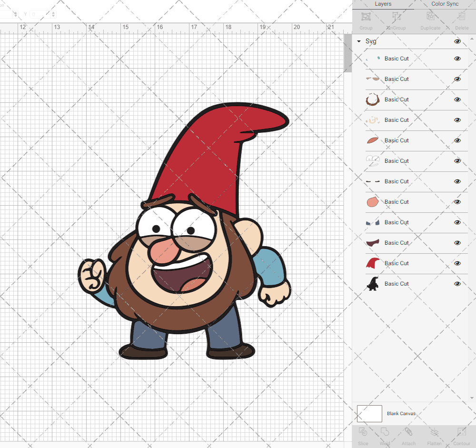Hide the salmon tongue layer
476x448 pixels.
point(457,140)
